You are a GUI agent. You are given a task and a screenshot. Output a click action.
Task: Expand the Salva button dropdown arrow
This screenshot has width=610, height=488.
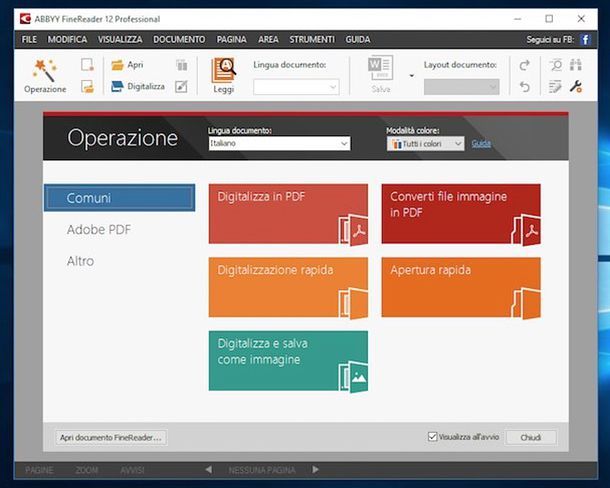coord(411,75)
